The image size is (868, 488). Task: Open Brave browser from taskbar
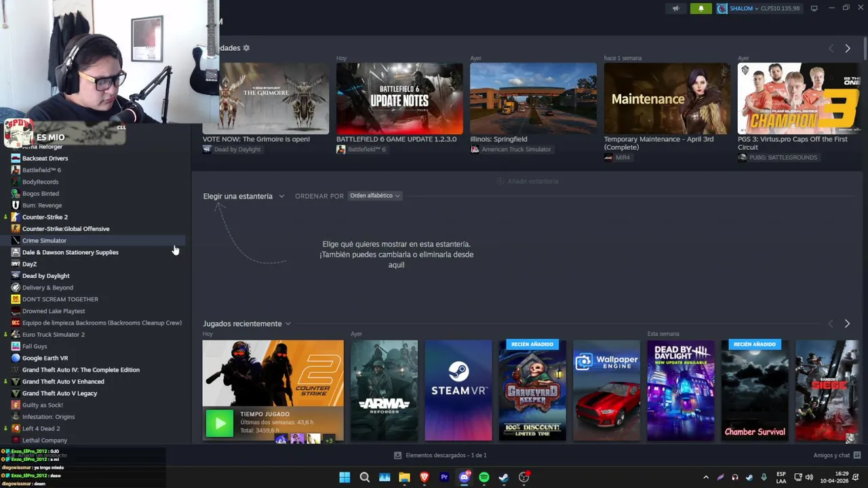tap(425, 477)
